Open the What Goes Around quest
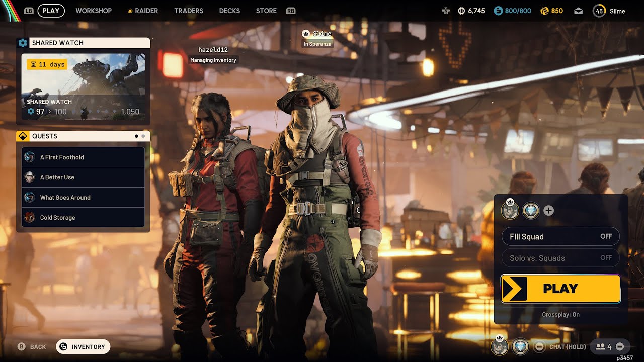This screenshot has height=362, width=644. click(x=83, y=198)
